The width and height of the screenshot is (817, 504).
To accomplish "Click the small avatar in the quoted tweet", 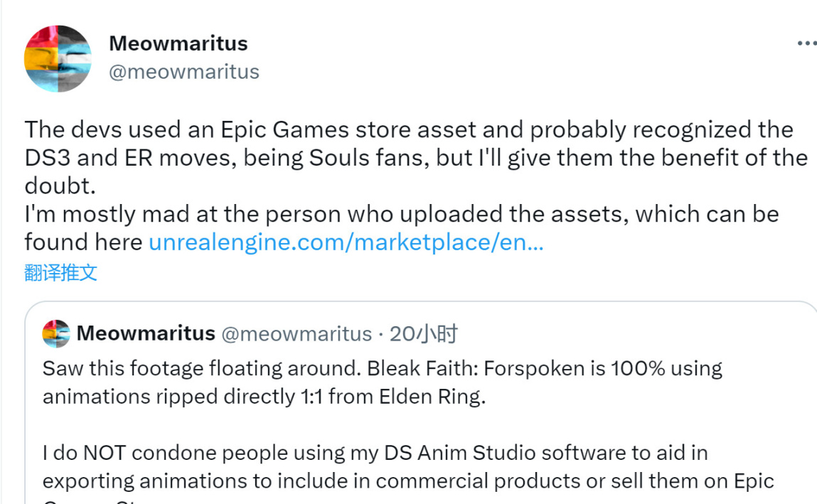I will 56,333.
